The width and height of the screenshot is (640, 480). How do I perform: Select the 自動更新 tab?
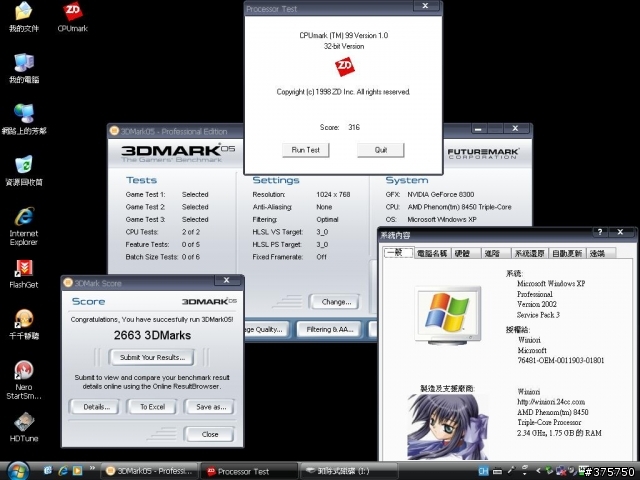(x=566, y=254)
